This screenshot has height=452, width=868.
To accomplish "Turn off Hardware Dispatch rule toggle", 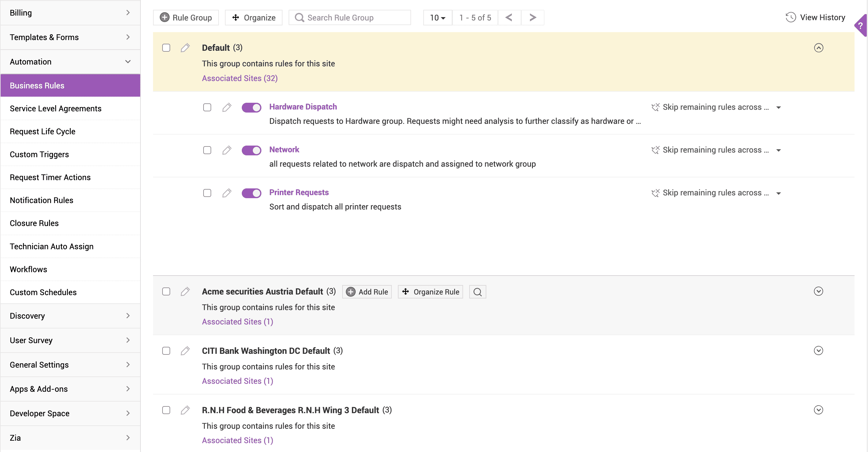I will 251,107.
